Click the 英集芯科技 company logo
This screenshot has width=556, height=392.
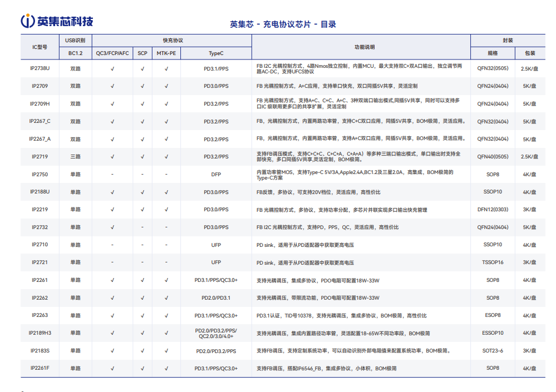coord(57,21)
